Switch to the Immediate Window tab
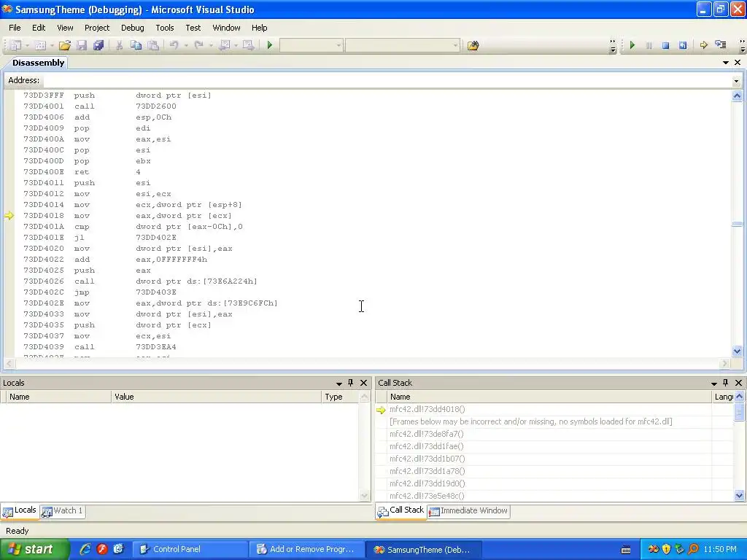 click(x=469, y=511)
